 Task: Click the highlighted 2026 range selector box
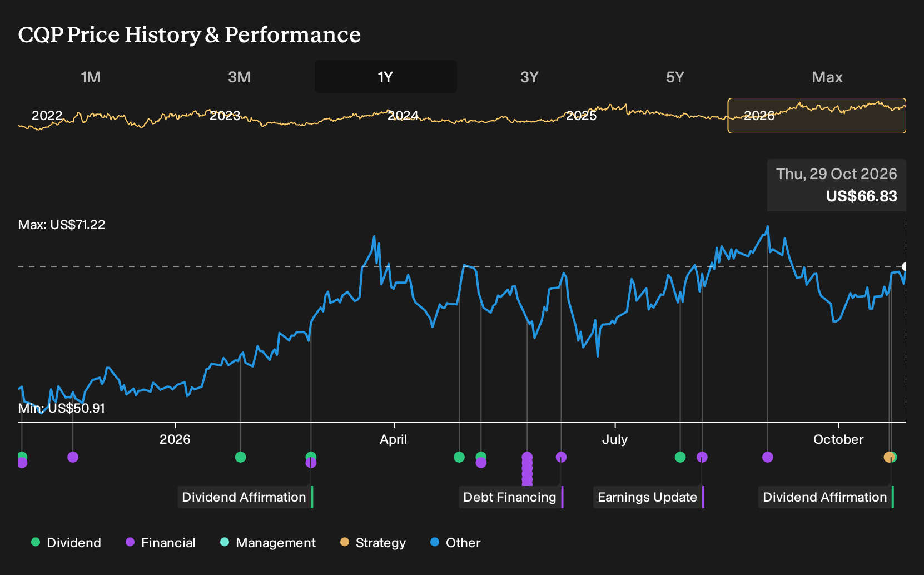click(x=817, y=116)
